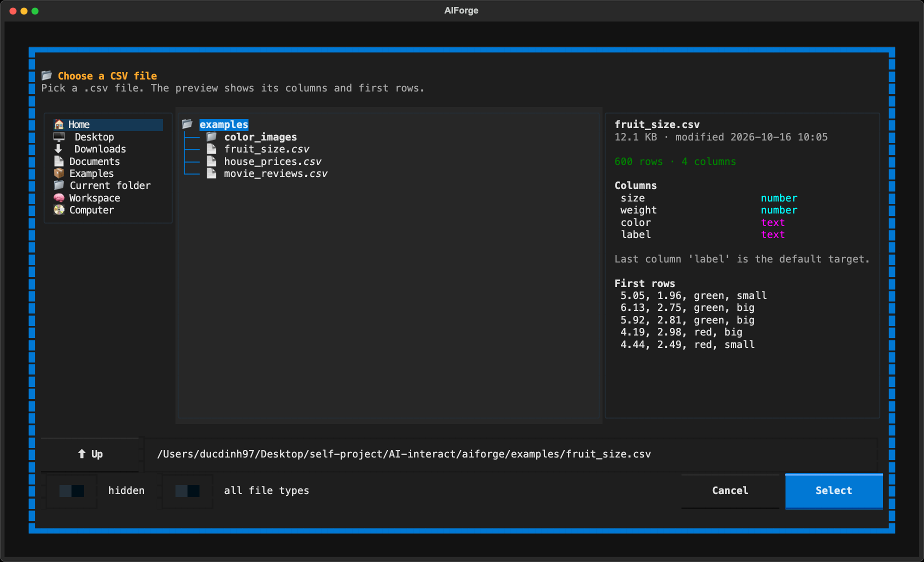Click the blue Select button
This screenshot has height=562, width=924.
point(834,490)
